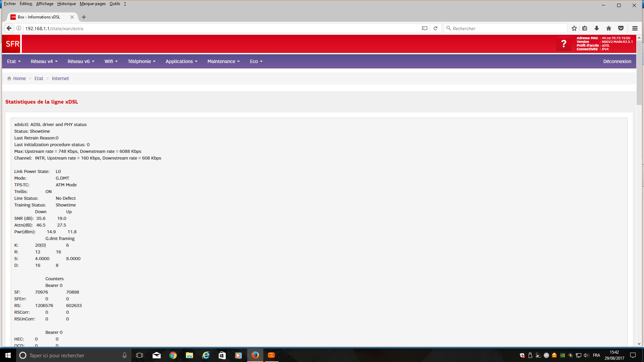644x362 pixels.
Task: Click the Déconnexion link
Action: tap(617, 61)
